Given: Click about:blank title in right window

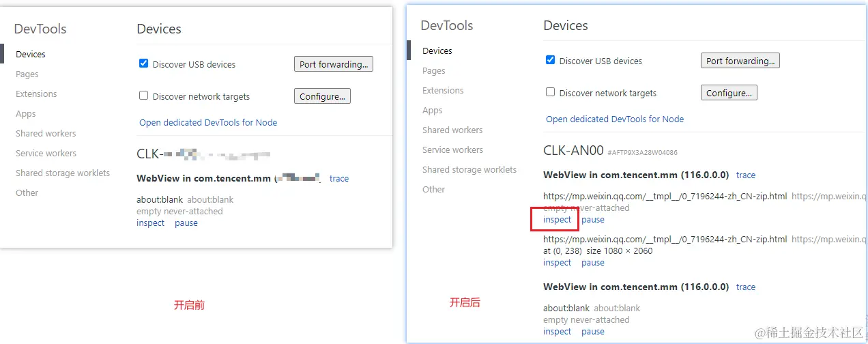Looking at the screenshot, I should click(567, 308).
